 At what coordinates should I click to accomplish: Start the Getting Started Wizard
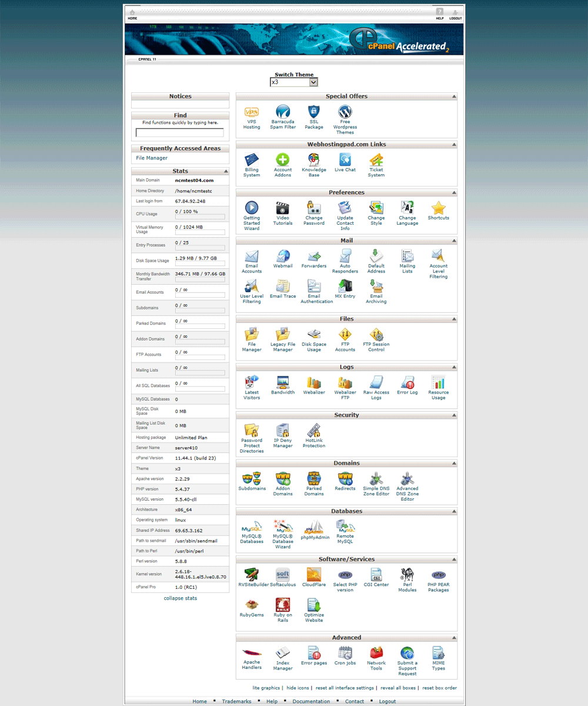(x=252, y=208)
